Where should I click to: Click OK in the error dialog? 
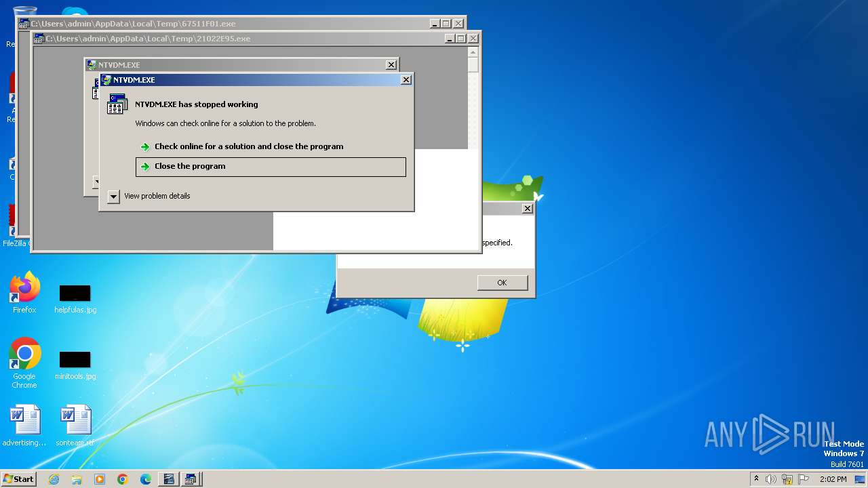[x=502, y=283]
